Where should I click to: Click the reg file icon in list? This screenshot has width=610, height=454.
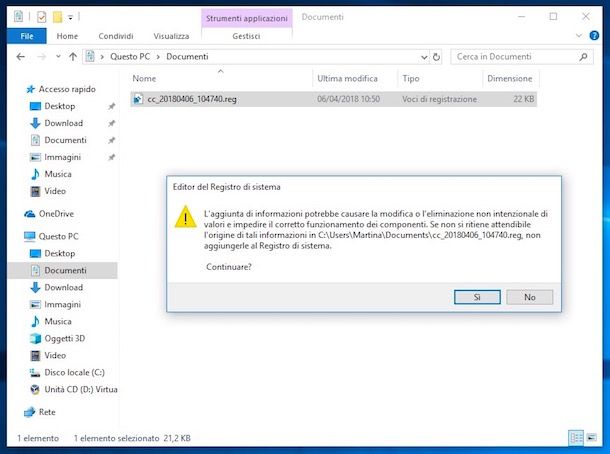pos(138,99)
